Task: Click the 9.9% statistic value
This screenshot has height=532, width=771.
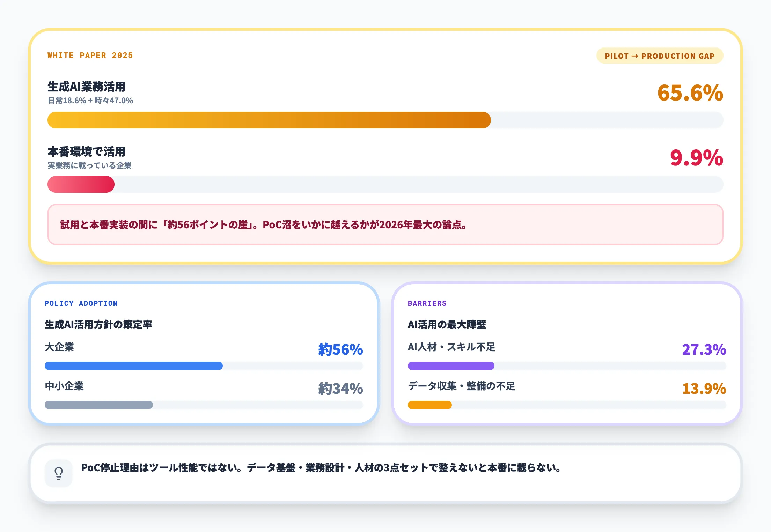Action: tap(696, 157)
